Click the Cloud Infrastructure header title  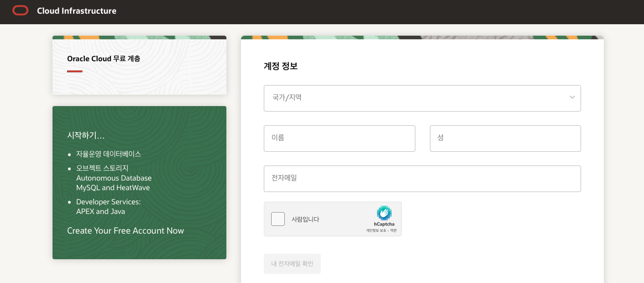click(x=77, y=11)
